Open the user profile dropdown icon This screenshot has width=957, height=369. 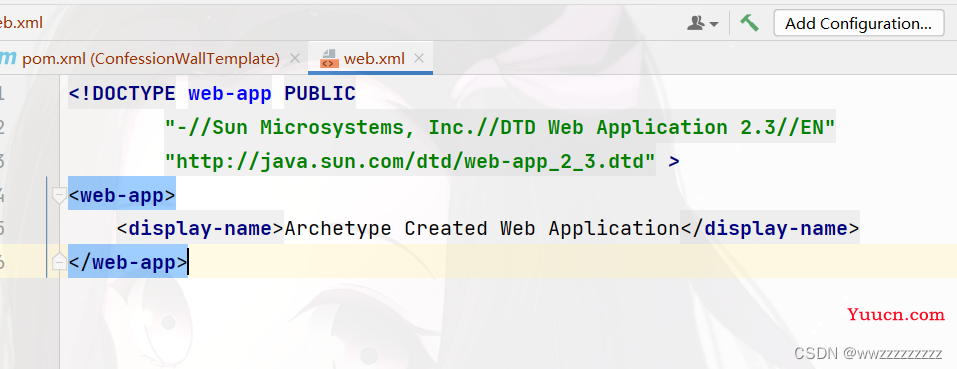coord(702,23)
